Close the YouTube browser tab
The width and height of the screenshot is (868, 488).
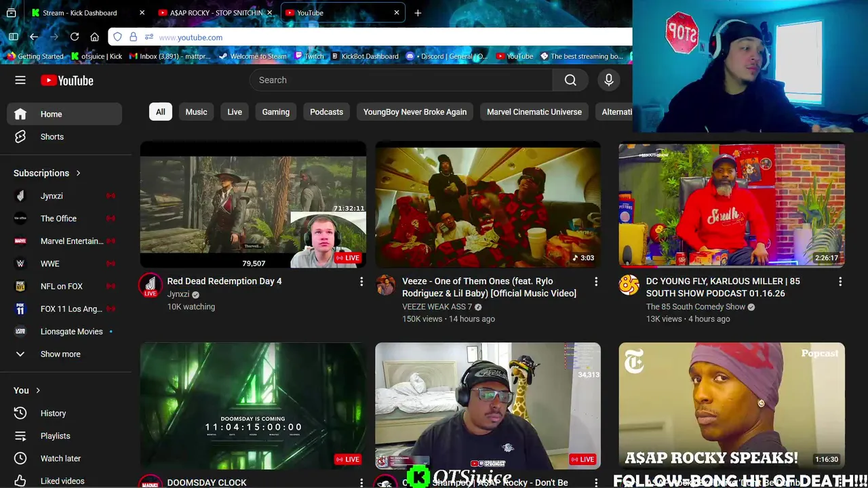tap(397, 13)
